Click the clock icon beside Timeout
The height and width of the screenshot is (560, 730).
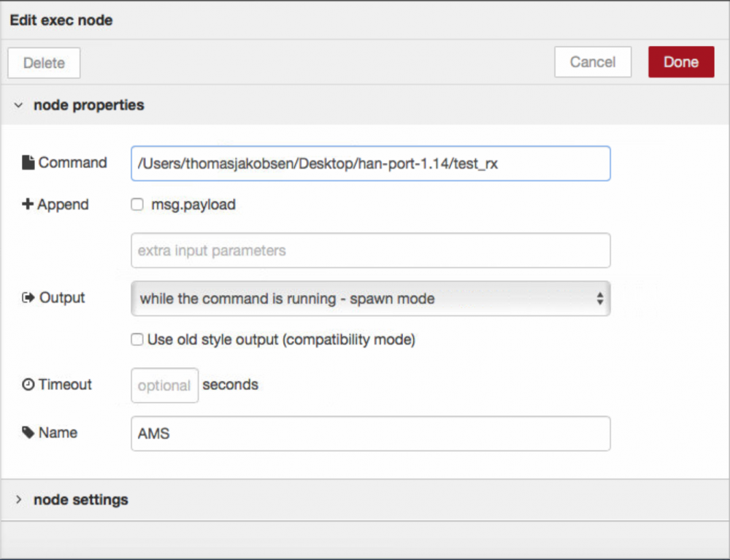[28, 385]
